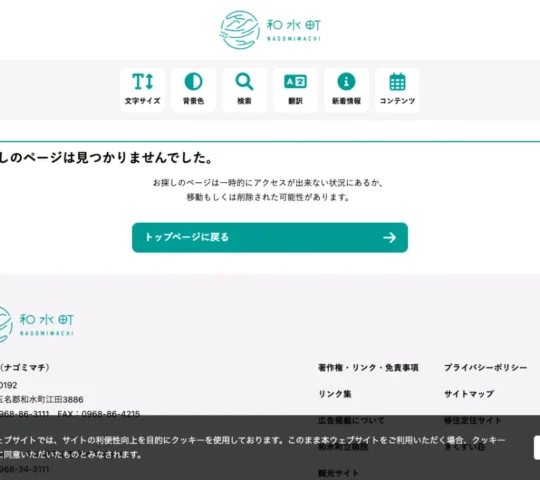Click the address text 江田3886

point(65,399)
